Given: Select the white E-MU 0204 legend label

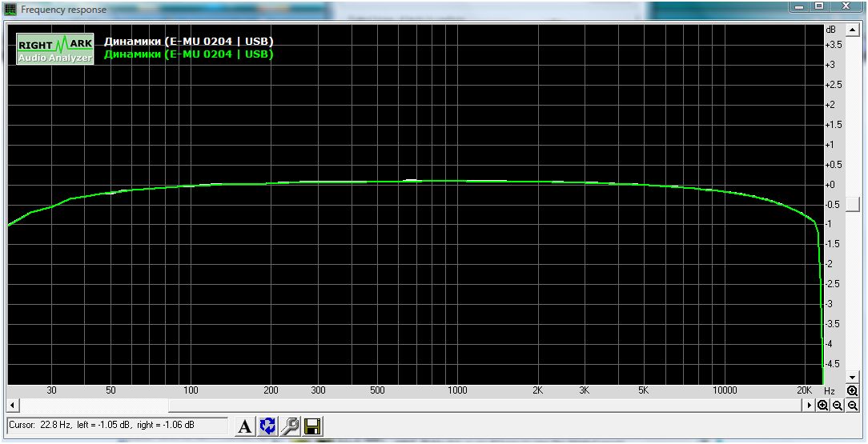Looking at the screenshot, I should click(188, 42).
